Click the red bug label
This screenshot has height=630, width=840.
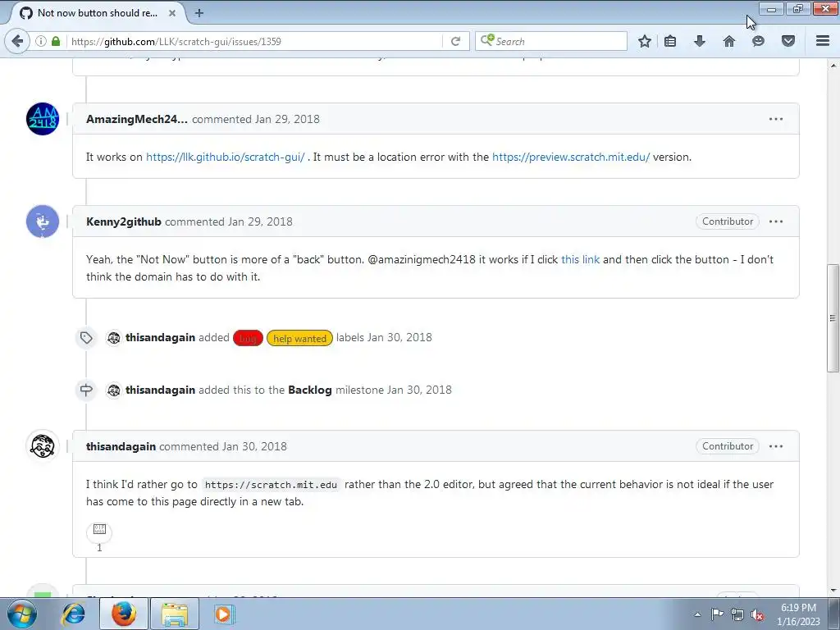(x=248, y=338)
